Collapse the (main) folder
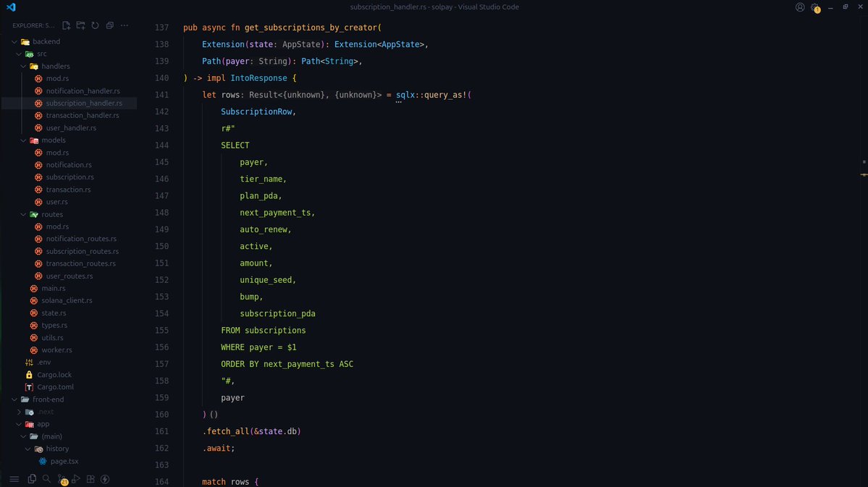Screen dimensions: 868x487 tap(23, 436)
